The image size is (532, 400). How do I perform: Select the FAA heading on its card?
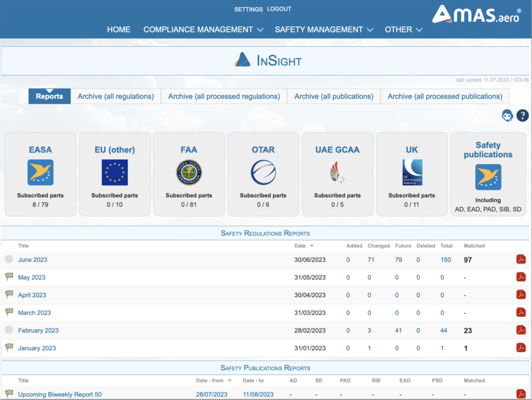tap(189, 150)
